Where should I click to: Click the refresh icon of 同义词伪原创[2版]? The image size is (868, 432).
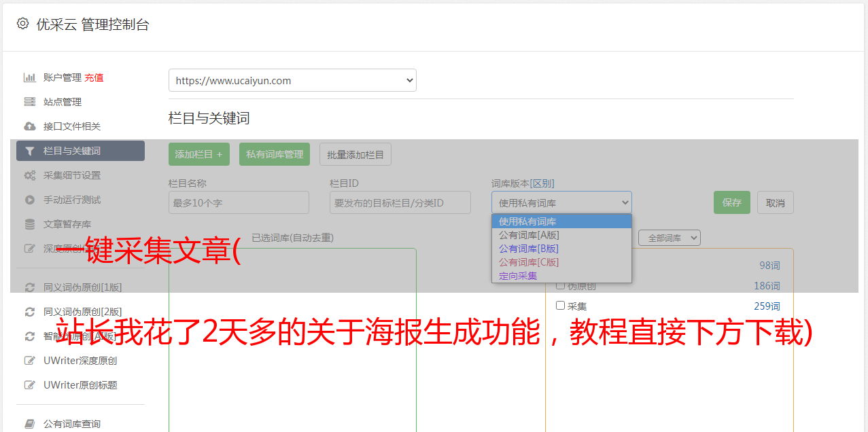coord(29,312)
